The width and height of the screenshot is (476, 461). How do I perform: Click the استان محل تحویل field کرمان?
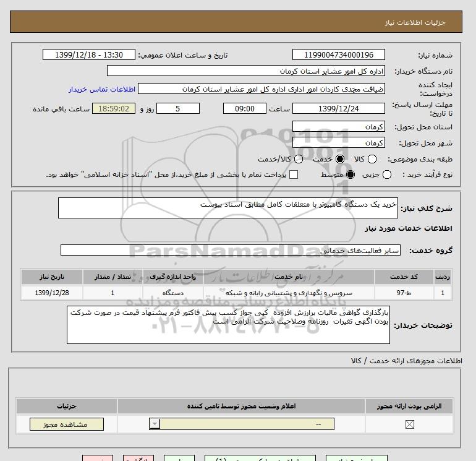pos(339,127)
